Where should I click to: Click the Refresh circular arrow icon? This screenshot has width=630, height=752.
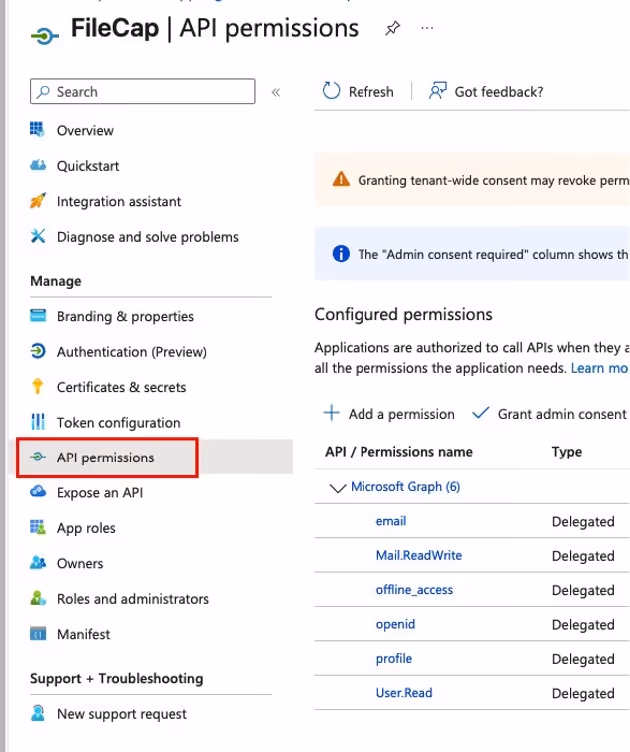click(331, 91)
